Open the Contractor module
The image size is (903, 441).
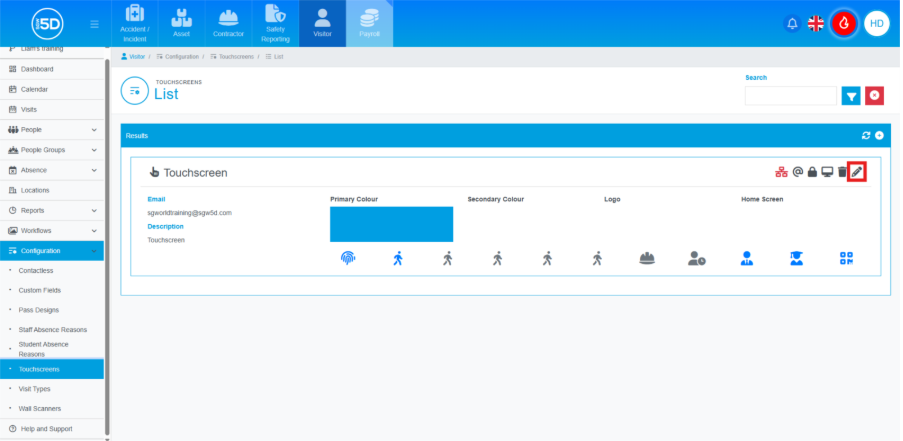click(x=229, y=24)
